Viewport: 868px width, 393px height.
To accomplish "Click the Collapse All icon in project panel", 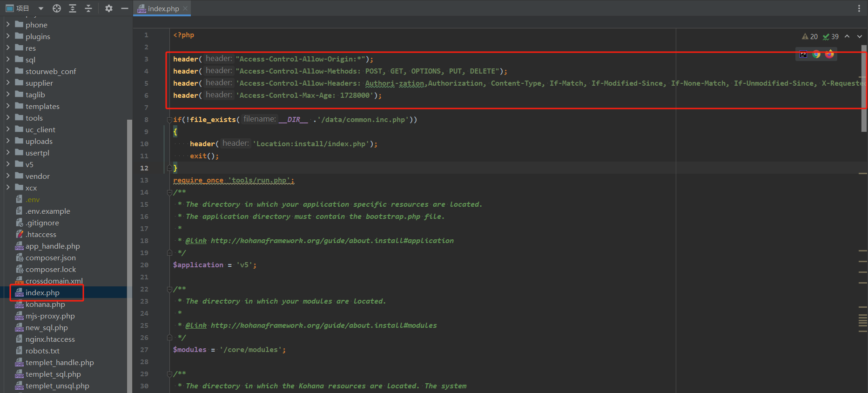I will (88, 8).
